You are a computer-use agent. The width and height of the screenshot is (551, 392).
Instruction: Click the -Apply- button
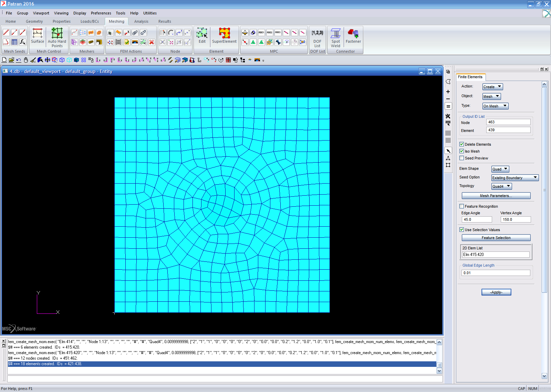[x=496, y=292]
